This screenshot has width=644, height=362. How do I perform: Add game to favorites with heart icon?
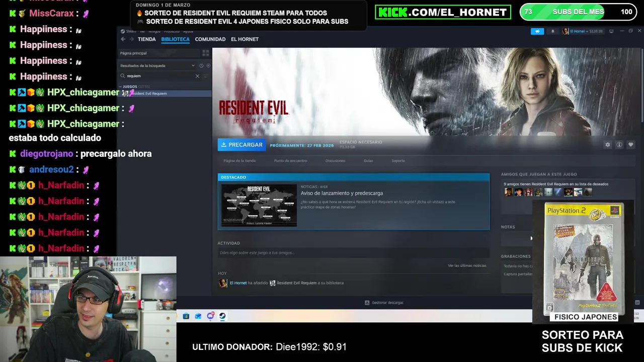[630, 145]
